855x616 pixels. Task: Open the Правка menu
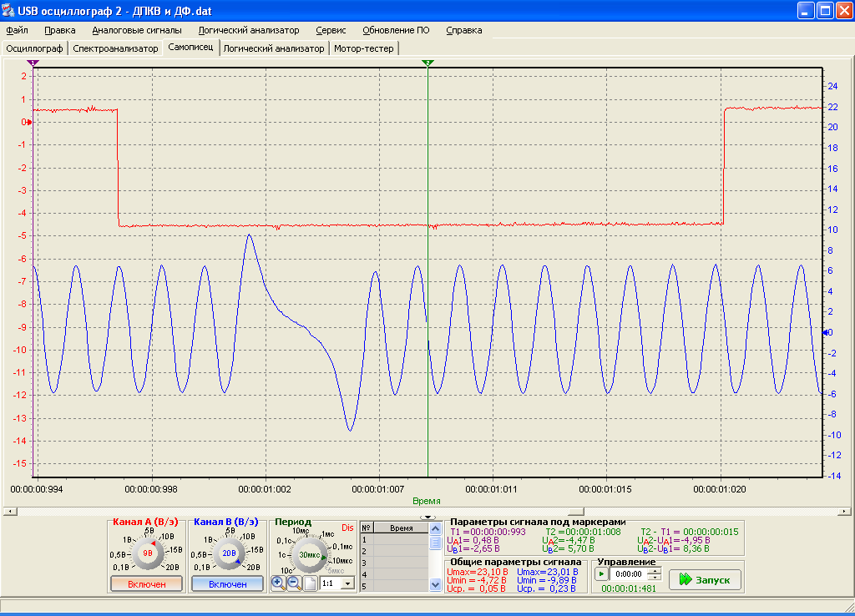pos(60,31)
